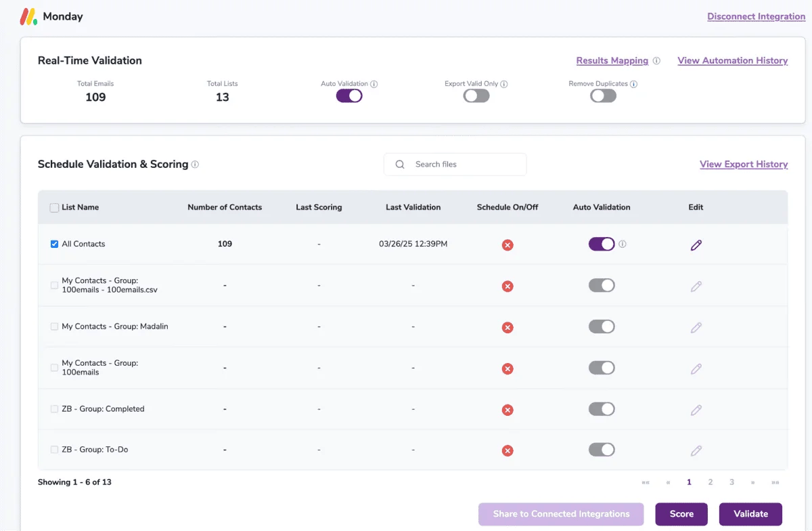Click the info icon next to Auto Validation
This screenshot has height=531, width=812.
(x=371, y=83)
